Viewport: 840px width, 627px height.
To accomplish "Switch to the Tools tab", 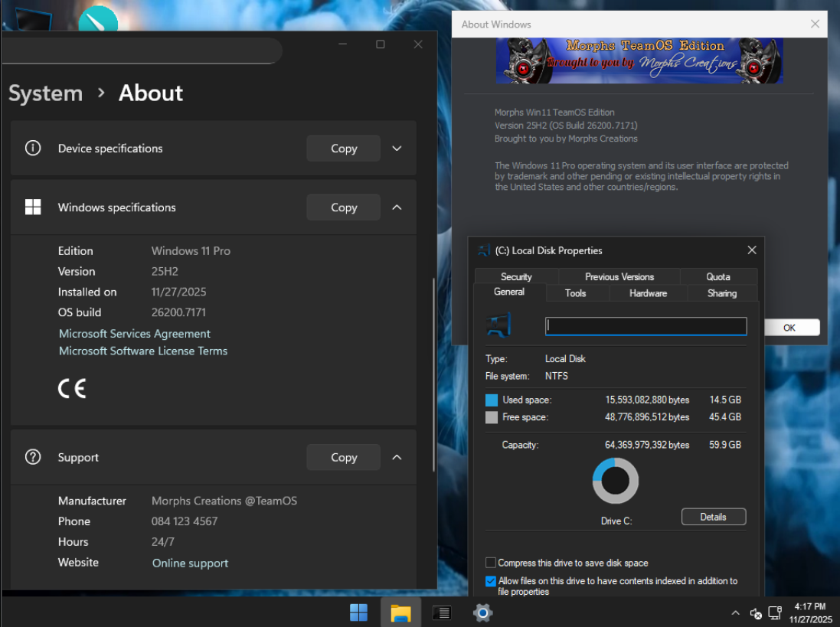I will click(x=575, y=293).
